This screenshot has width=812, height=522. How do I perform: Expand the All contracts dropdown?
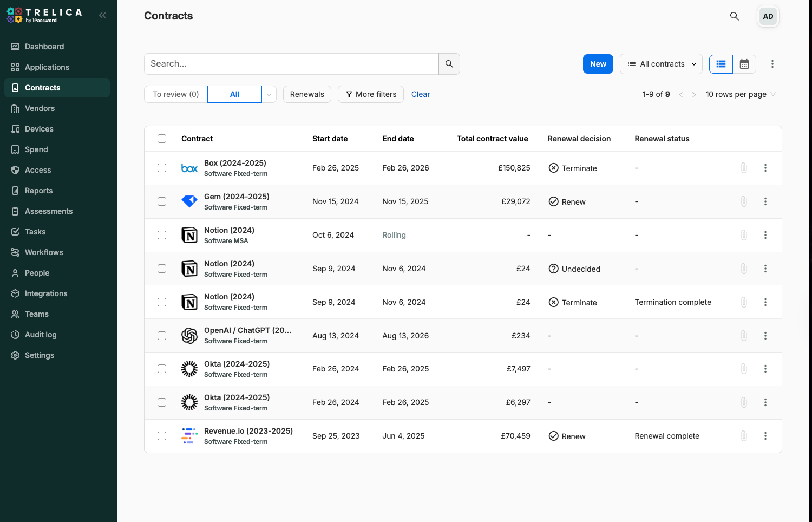click(x=661, y=64)
